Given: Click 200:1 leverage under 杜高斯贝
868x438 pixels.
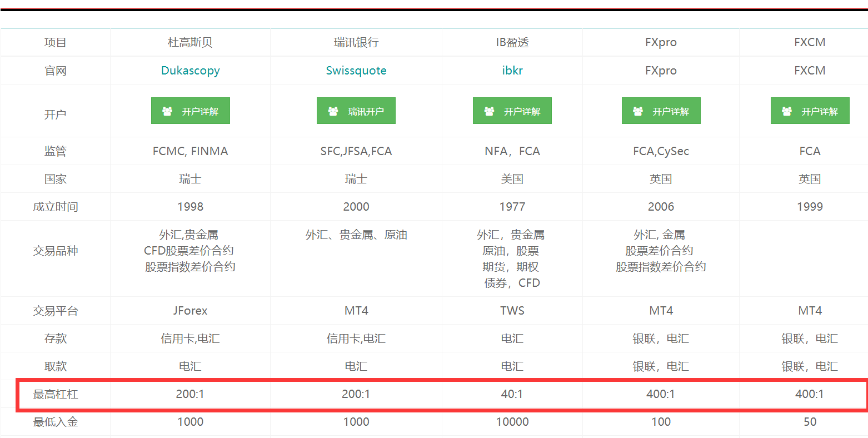Looking at the screenshot, I should 190,394.
